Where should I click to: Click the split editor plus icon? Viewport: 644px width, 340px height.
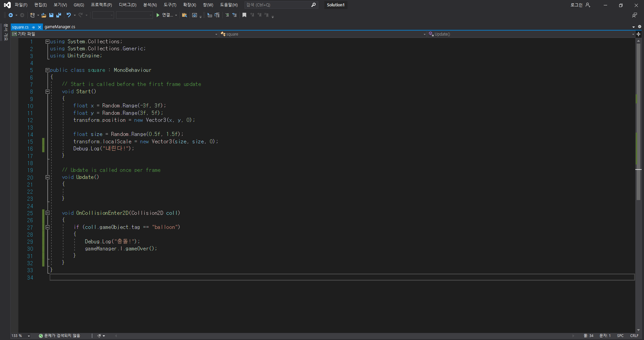pyautogui.click(x=638, y=34)
